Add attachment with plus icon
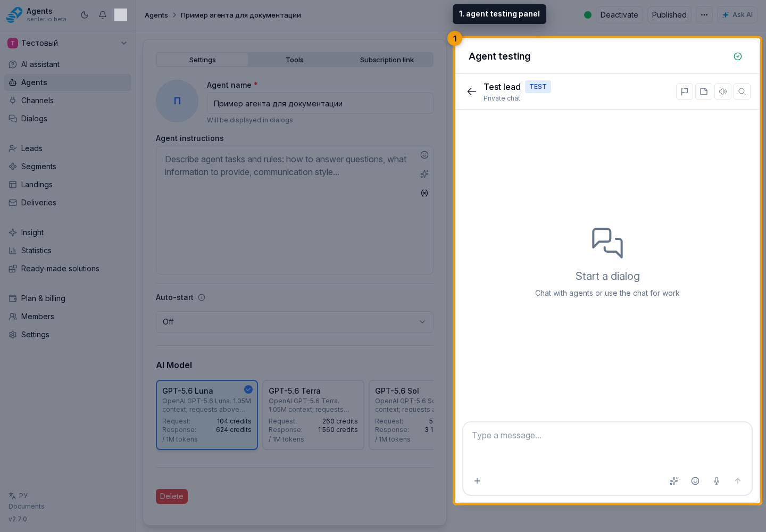766x532 pixels. (x=477, y=481)
